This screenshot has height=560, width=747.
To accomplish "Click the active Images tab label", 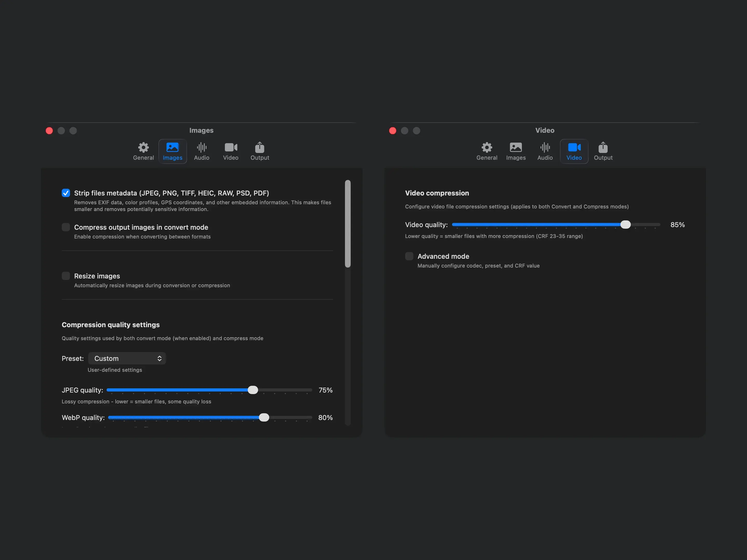I will 172,158.
